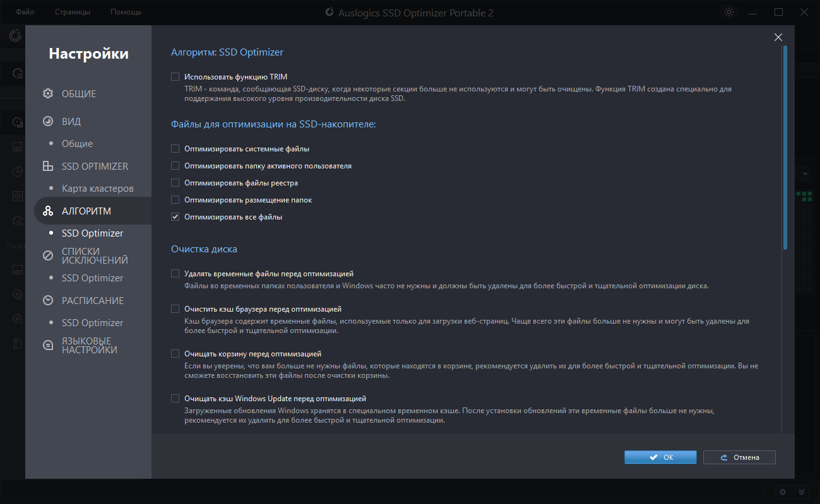Click the ВИД section icon
Image resolution: width=820 pixels, height=504 pixels.
(48, 121)
